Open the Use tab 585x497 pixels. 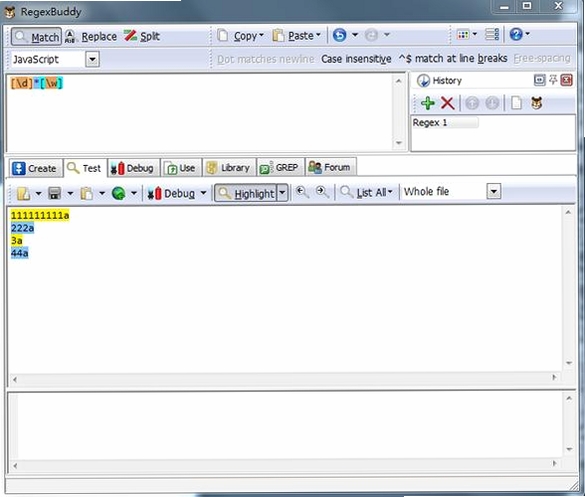(181, 168)
